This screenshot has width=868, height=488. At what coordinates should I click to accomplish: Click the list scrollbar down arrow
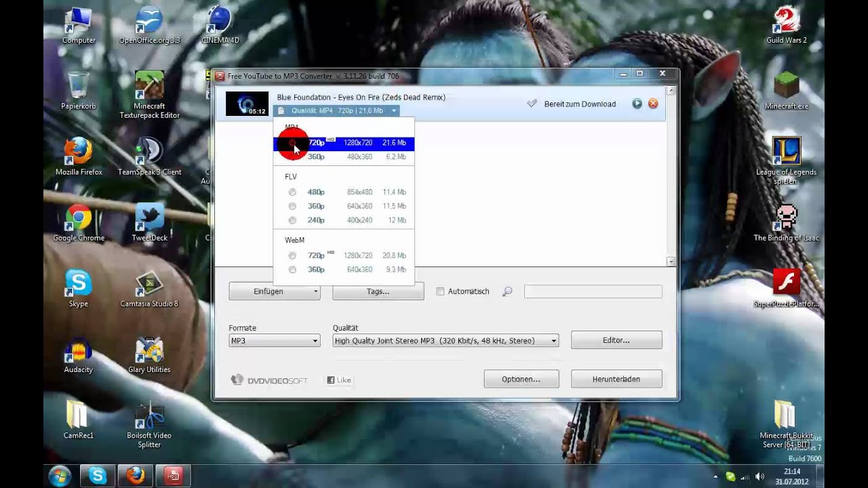[x=671, y=262]
